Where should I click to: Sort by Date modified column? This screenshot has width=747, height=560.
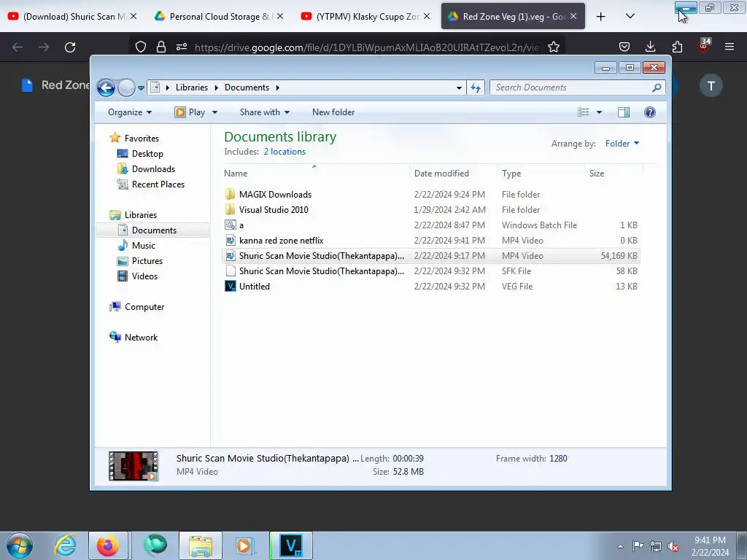pos(453,174)
